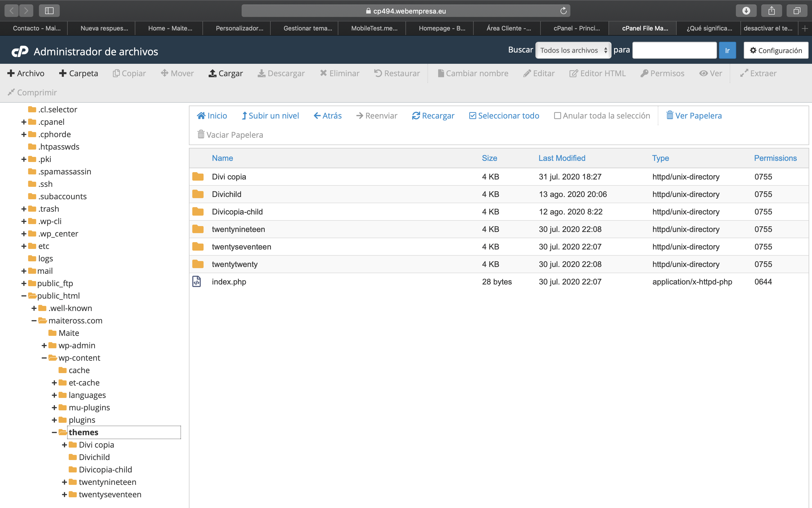This screenshot has height=508, width=812.
Task: Click Anular toda la selección
Action: tap(602, 116)
